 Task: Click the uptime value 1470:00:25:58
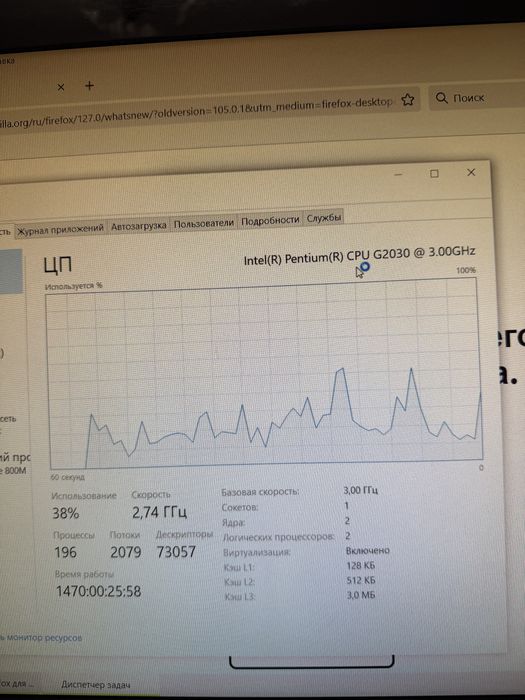[x=99, y=592]
